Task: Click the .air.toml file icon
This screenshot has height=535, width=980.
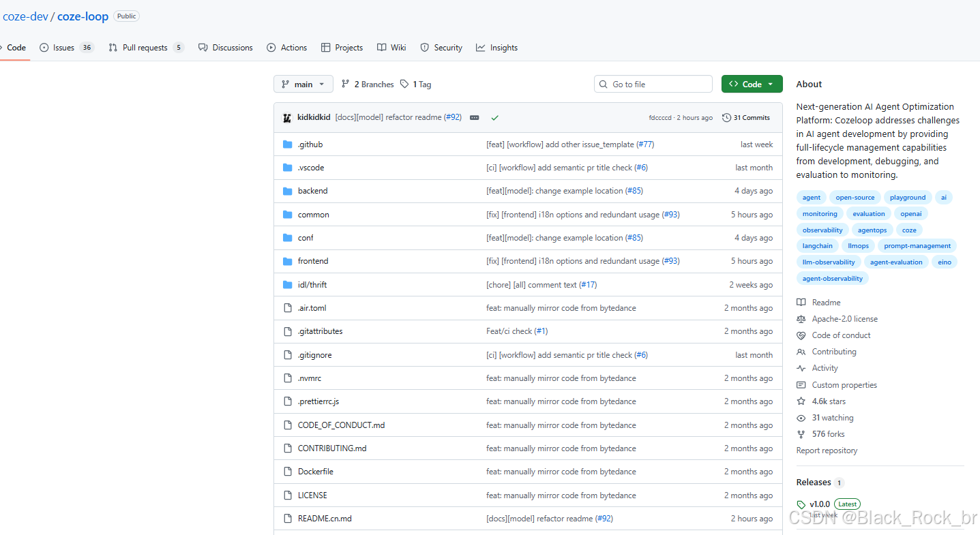Action: (288, 308)
